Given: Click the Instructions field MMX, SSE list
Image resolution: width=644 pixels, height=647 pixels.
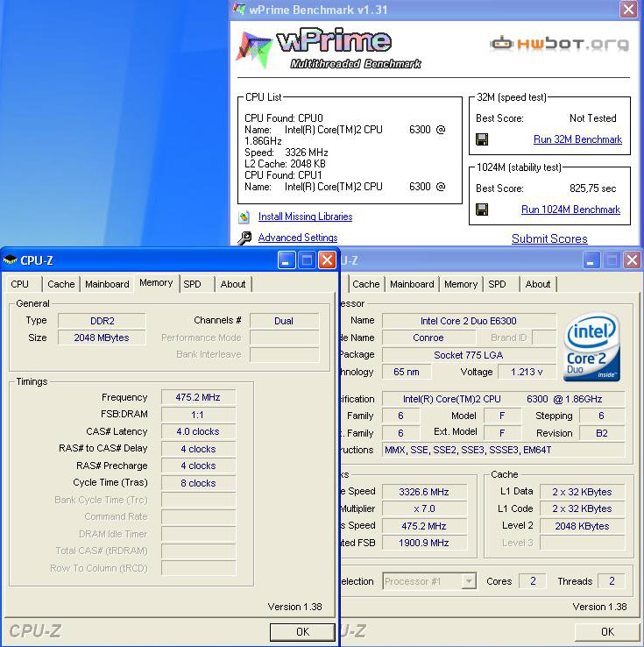Looking at the screenshot, I should (x=504, y=450).
